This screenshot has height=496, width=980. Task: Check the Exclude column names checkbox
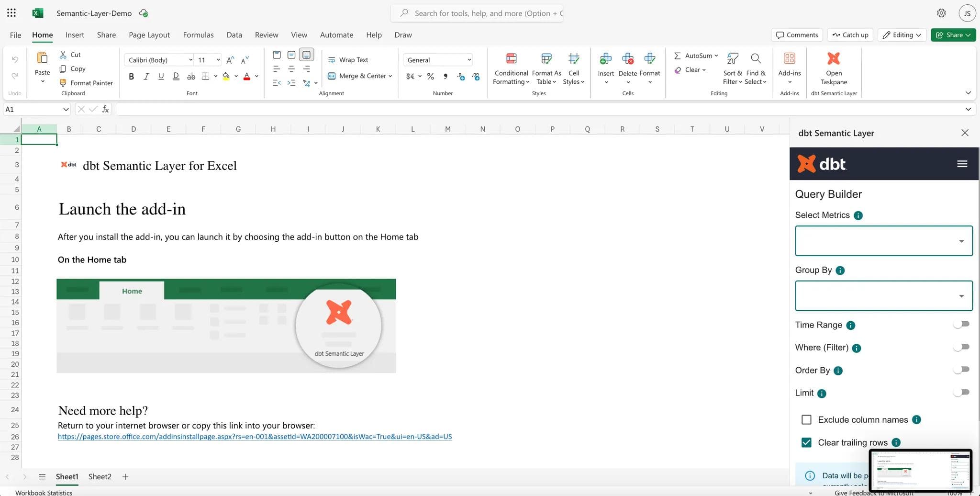coord(806,420)
